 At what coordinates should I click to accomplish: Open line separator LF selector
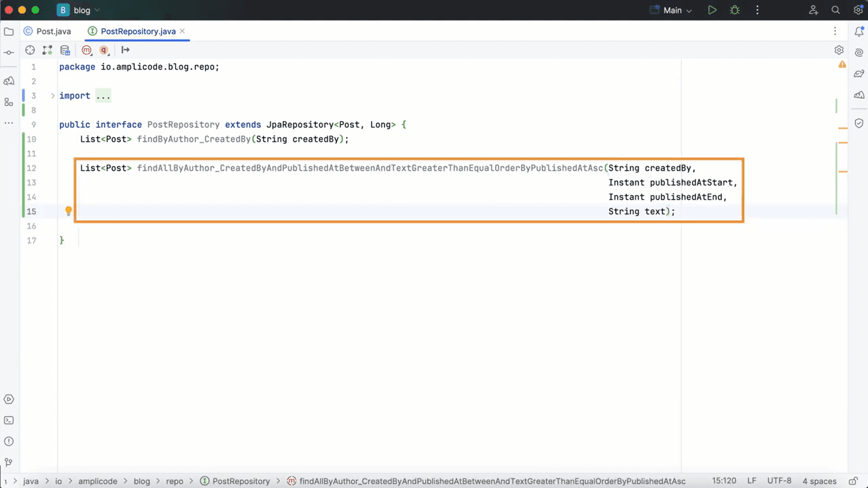tap(752, 481)
